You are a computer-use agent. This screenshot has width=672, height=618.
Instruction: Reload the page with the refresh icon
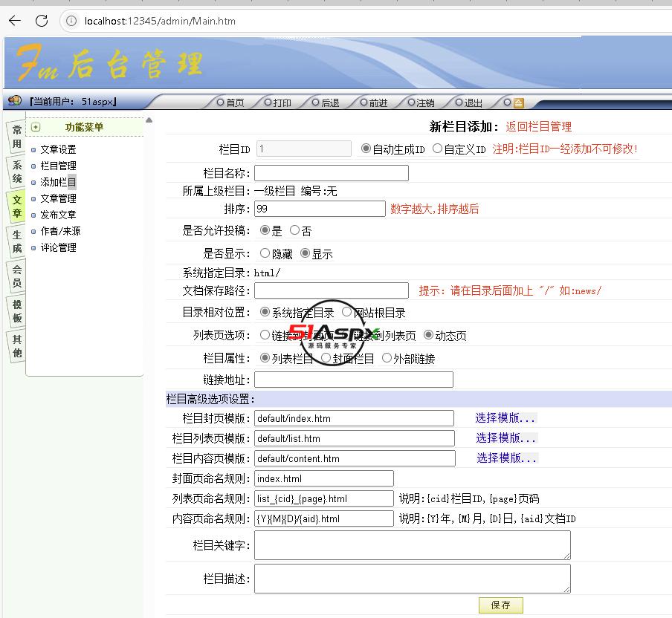coord(42,21)
